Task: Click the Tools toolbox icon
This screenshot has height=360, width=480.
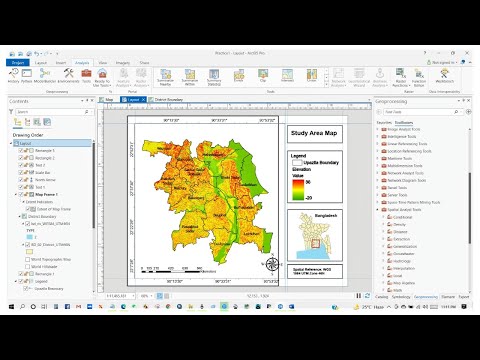Action: pos(86,76)
